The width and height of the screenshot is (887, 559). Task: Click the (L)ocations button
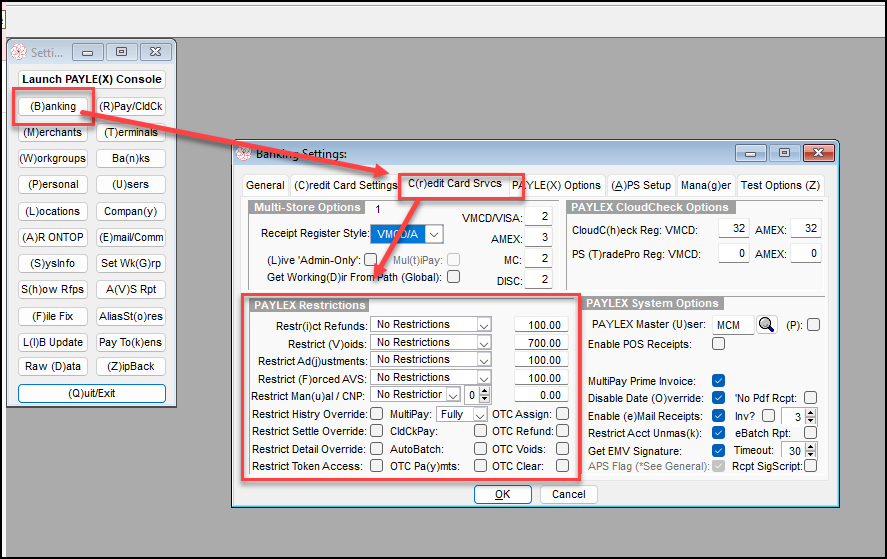click(x=53, y=211)
